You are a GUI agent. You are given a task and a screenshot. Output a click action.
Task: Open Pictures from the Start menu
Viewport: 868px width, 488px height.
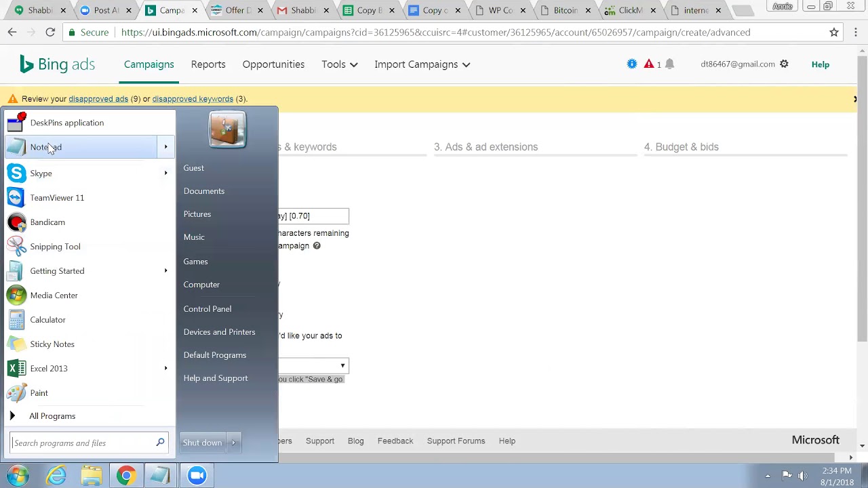click(197, 214)
